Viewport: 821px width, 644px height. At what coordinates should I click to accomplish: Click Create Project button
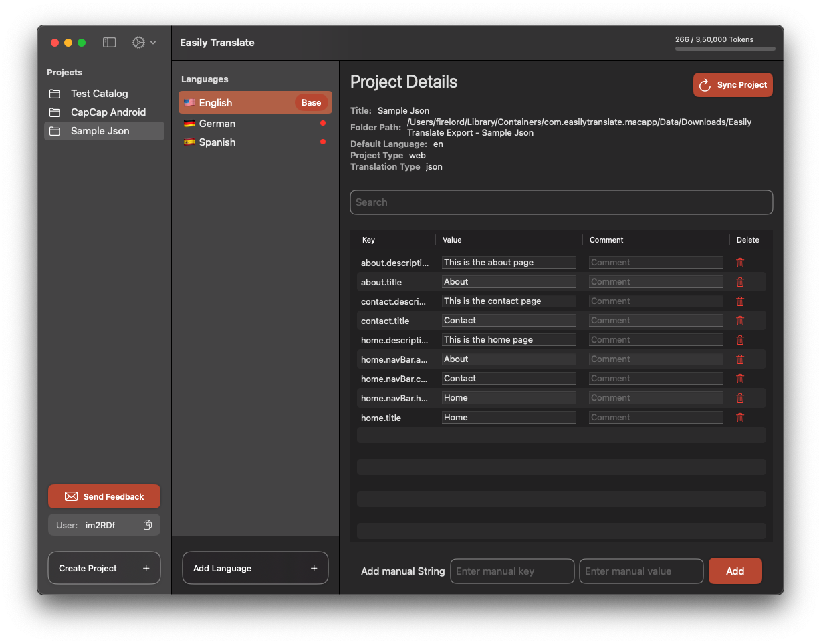tap(104, 568)
